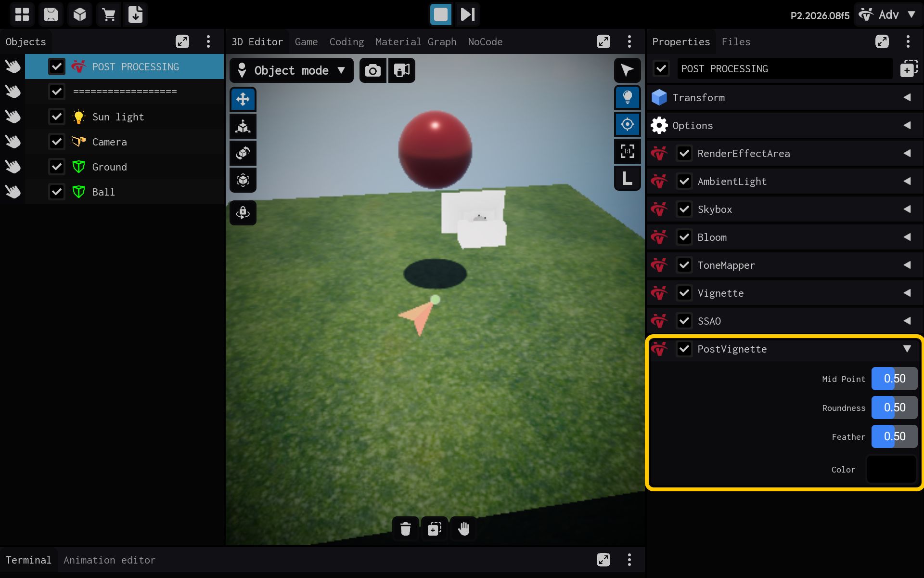Image resolution: width=924 pixels, height=578 pixels.
Task: Disable the PostVignette checkbox
Action: coord(684,349)
